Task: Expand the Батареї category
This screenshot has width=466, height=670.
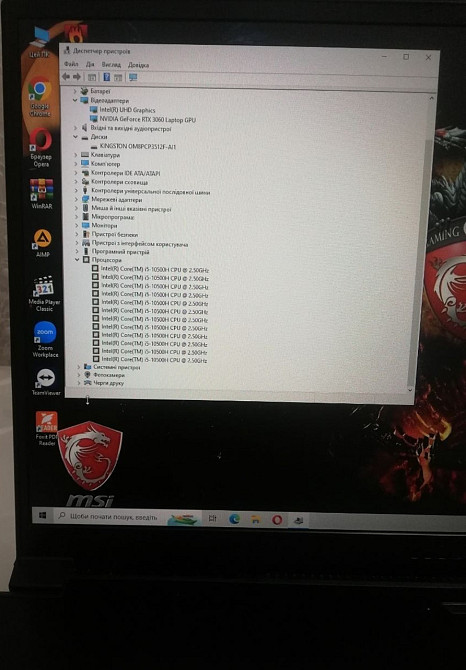Action: point(74,91)
